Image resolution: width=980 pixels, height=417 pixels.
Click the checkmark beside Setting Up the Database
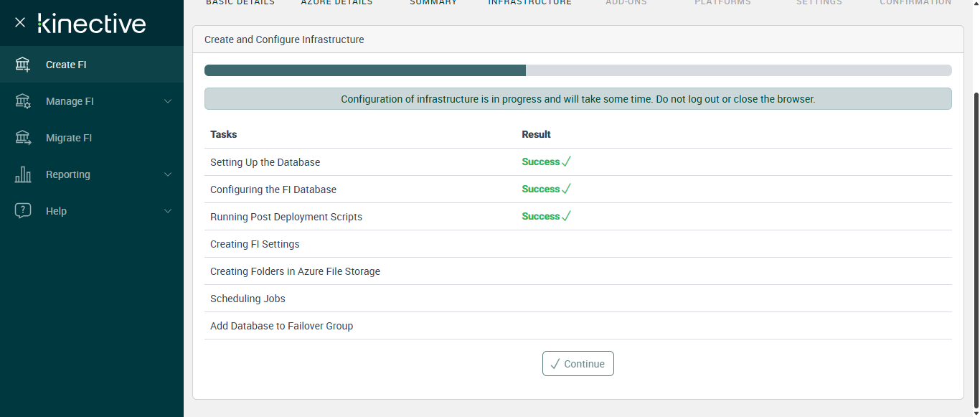(x=566, y=162)
